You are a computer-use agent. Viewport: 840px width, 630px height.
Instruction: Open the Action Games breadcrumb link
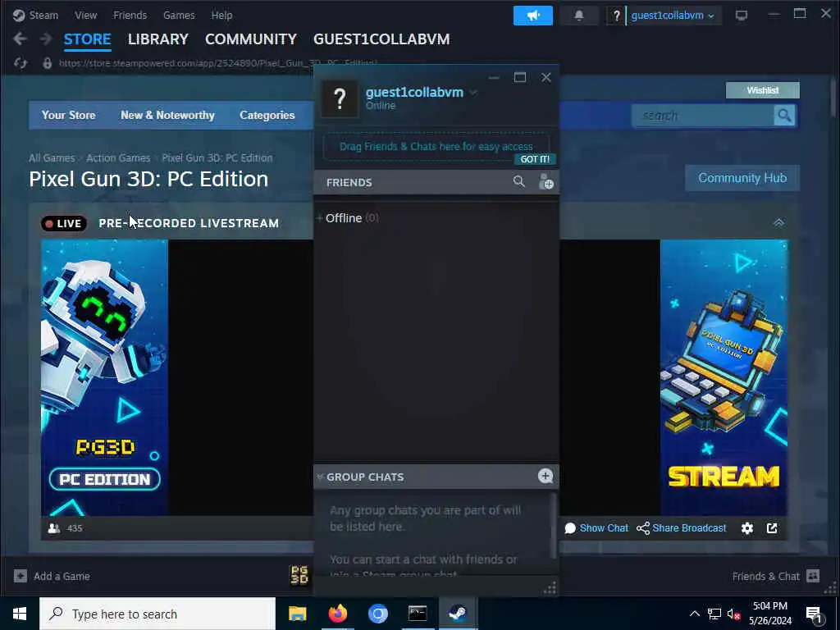click(x=118, y=157)
